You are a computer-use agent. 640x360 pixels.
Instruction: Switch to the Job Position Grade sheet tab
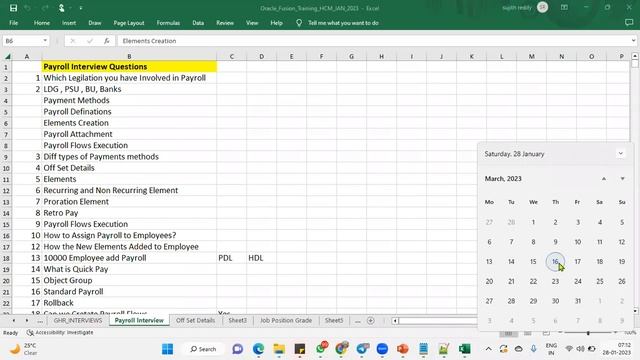pyautogui.click(x=286, y=320)
